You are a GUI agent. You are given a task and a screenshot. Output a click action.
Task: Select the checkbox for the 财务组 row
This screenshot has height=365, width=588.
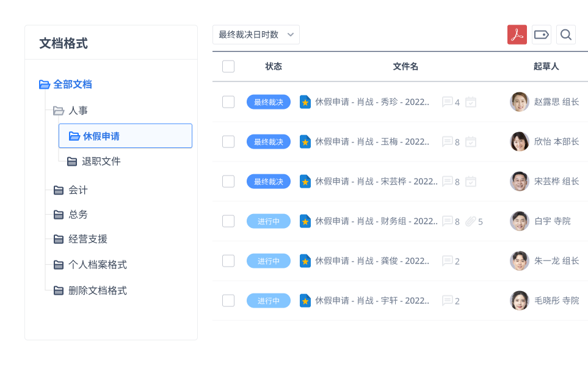pos(228,221)
